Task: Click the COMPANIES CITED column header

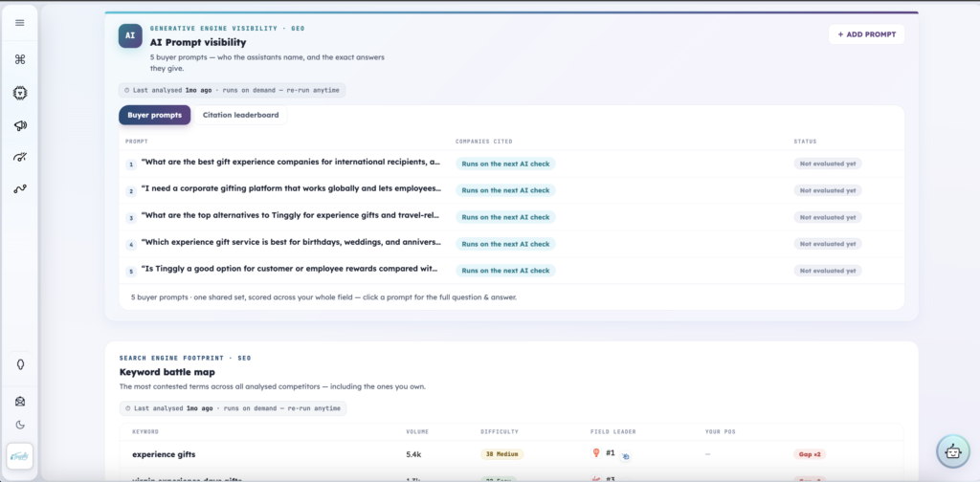Action: (483, 142)
